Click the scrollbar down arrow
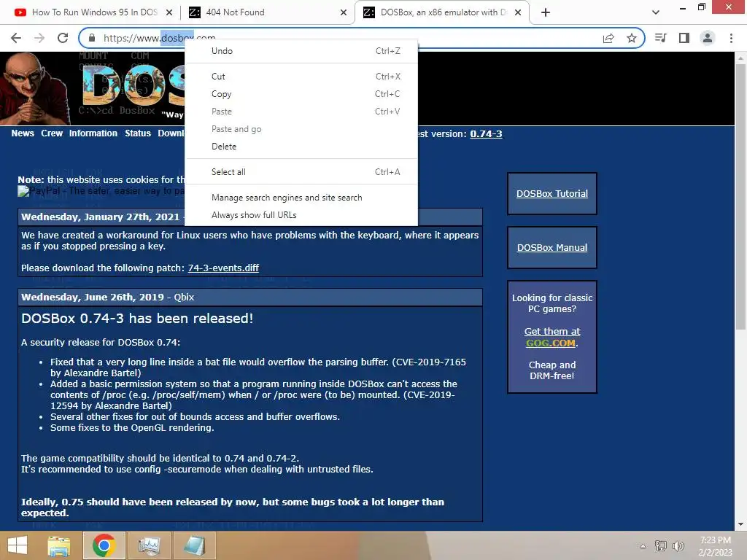Viewport: 747px width, 560px height. click(740, 524)
